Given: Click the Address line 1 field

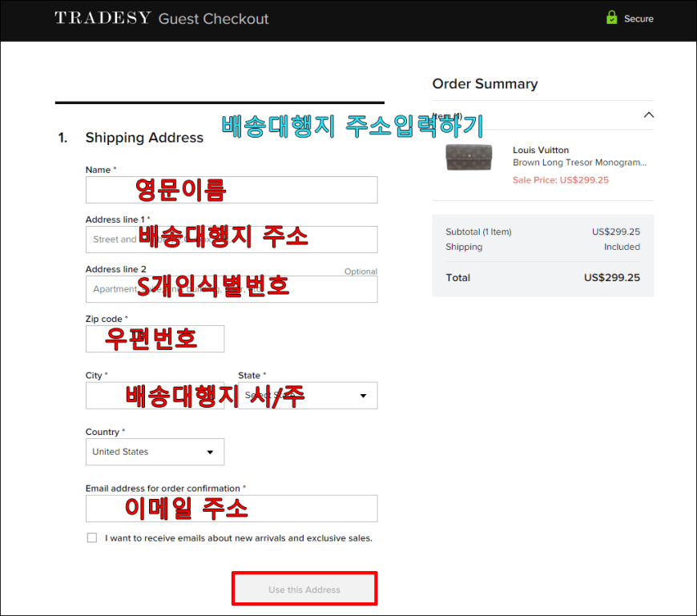Looking at the screenshot, I should [x=232, y=240].
